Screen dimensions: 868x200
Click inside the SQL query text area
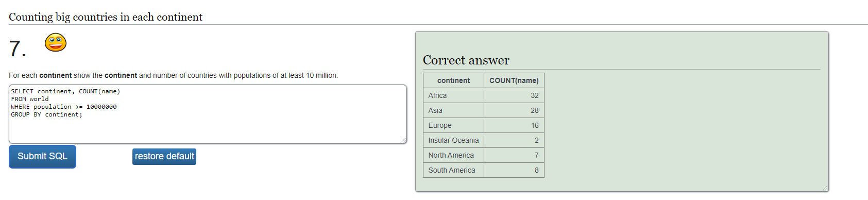208,114
